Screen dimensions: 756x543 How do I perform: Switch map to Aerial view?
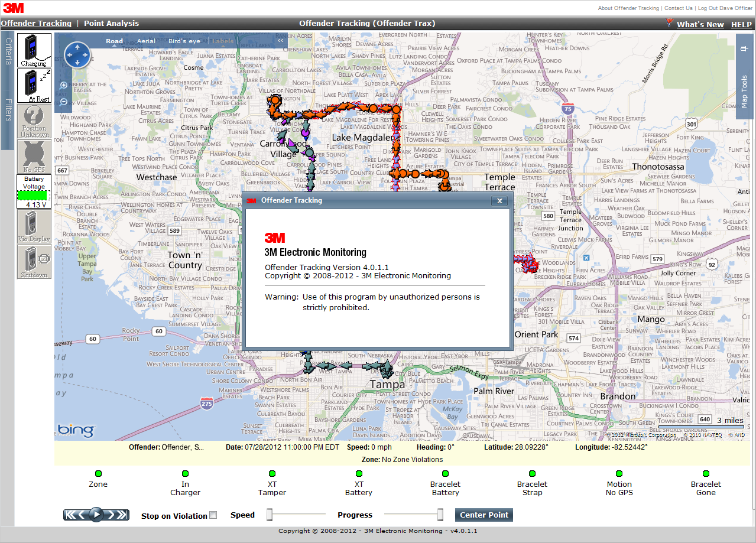pyautogui.click(x=146, y=41)
